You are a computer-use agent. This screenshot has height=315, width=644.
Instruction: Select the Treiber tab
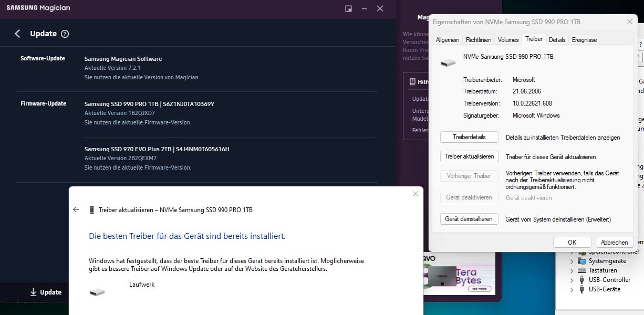pos(534,39)
